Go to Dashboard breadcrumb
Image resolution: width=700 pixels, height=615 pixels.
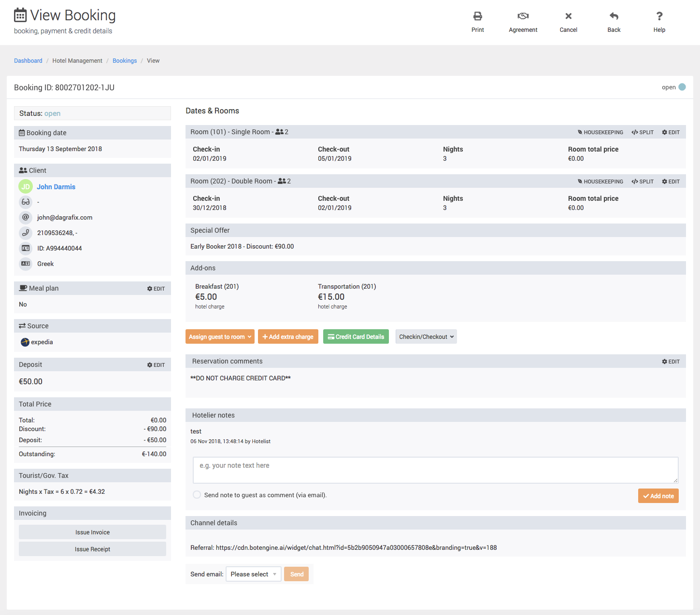click(x=28, y=61)
